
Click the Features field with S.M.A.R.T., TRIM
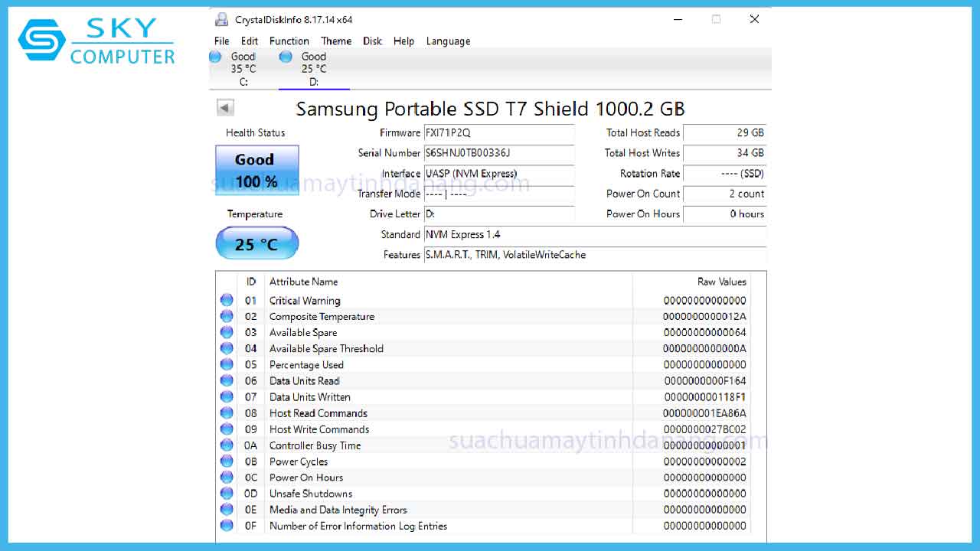(595, 255)
